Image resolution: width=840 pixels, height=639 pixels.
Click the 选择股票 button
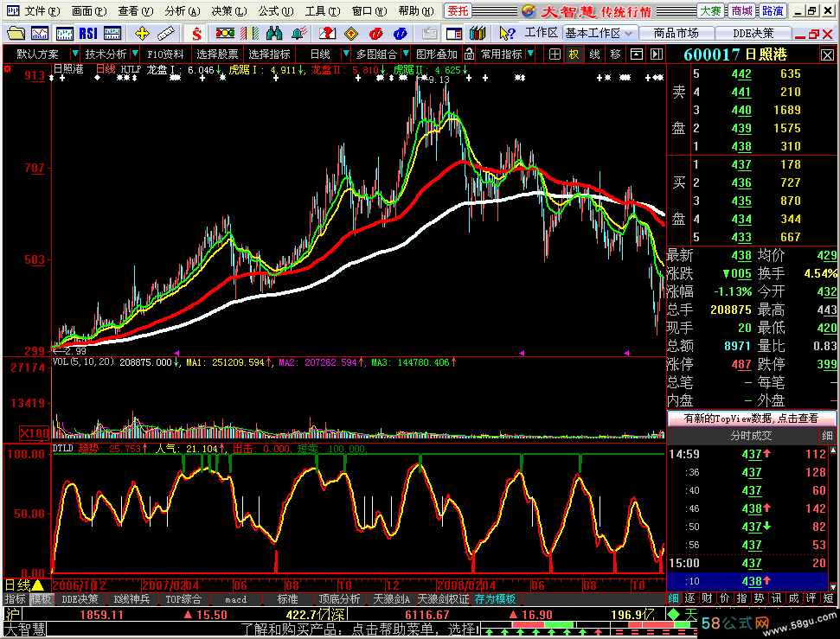pyautogui.click(x=217, y=54)
